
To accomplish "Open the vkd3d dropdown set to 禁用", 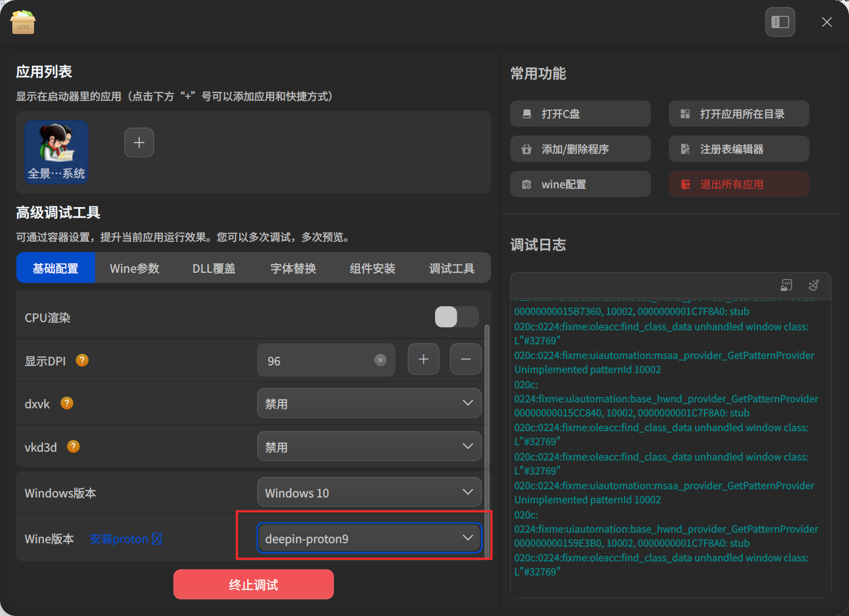I will pos(369,446).
